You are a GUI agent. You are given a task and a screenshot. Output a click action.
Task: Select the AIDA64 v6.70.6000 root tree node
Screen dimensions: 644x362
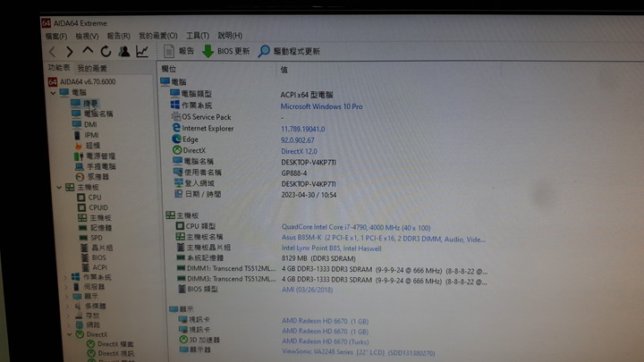82,81
